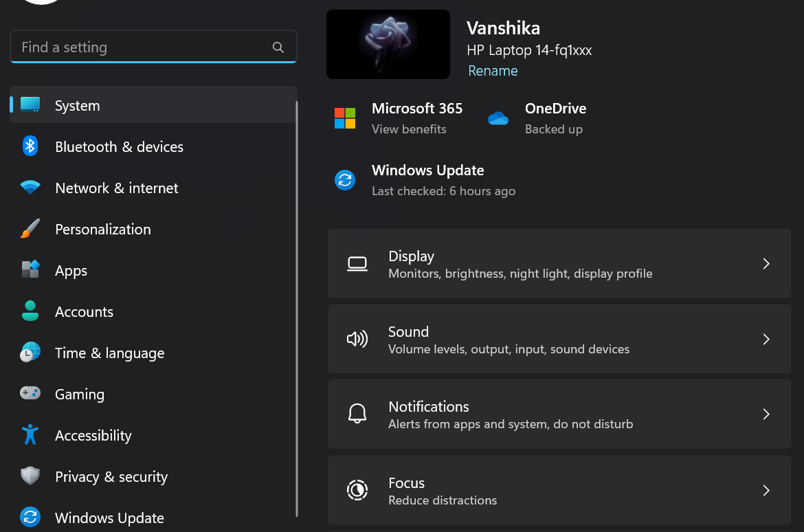Click the Bluetooth icon in sidebar
The height and width of the screenshot is (532, 804).
[30, 146]
